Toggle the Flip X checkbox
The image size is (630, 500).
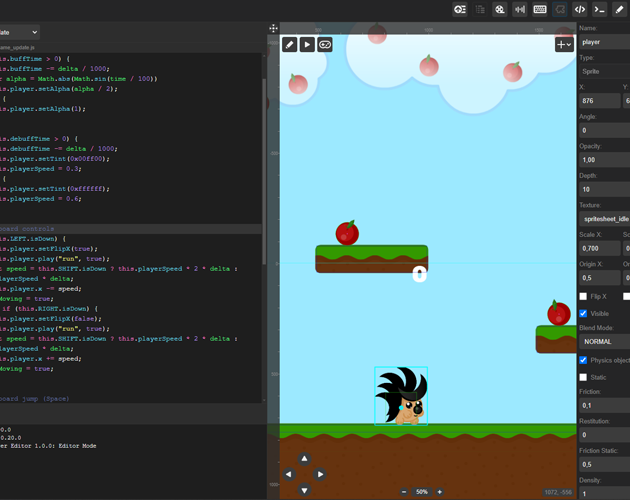[583, 297]
